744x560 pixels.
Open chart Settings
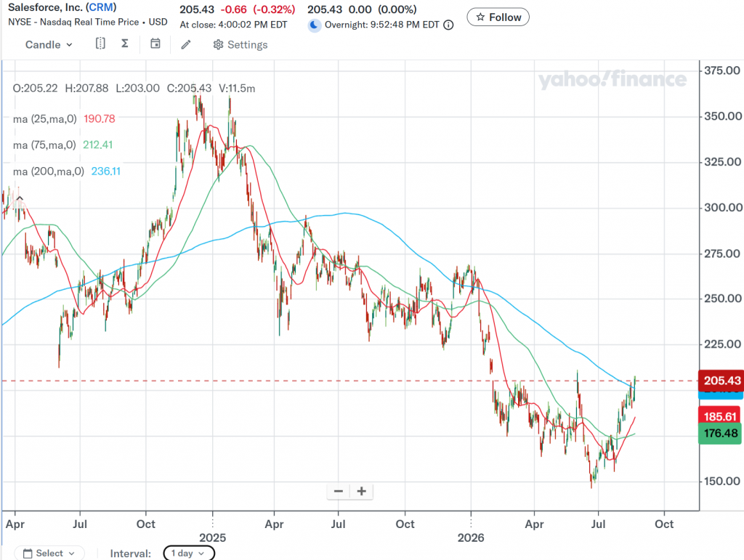point(240,44)
